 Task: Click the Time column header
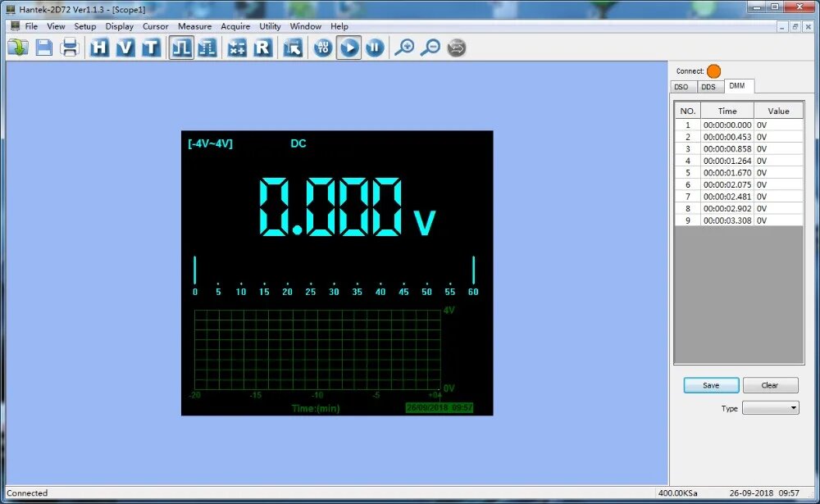point(727,111)
